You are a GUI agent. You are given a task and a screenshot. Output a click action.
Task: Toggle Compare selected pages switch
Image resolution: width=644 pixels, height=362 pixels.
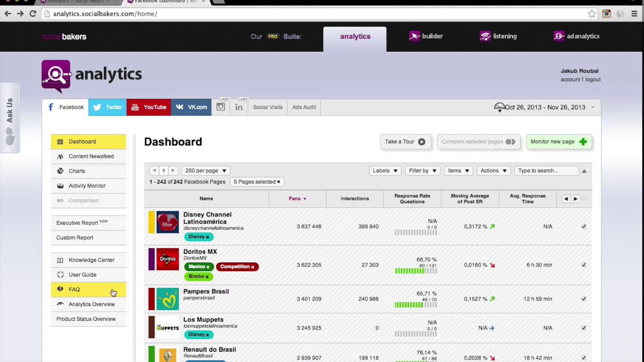click(x=511, y=142)
